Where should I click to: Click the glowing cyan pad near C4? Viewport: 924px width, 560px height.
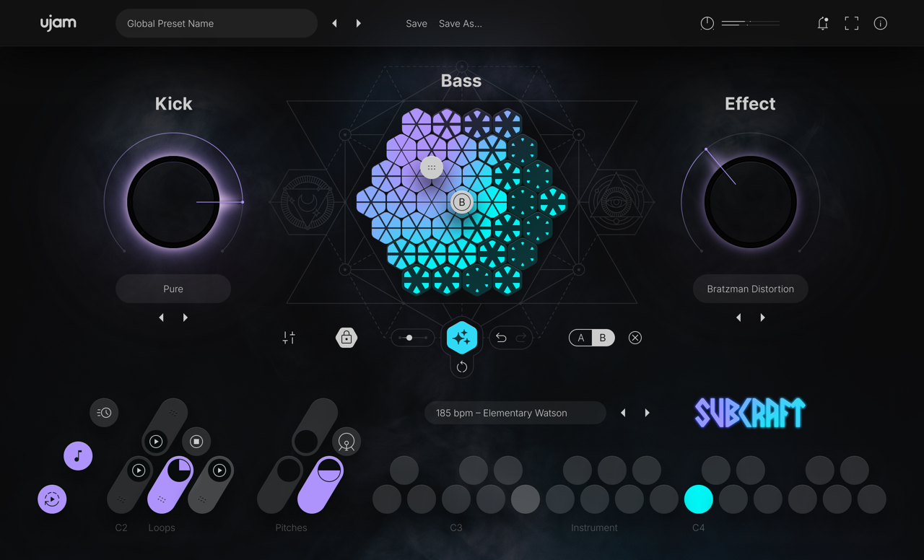[698, 499]
